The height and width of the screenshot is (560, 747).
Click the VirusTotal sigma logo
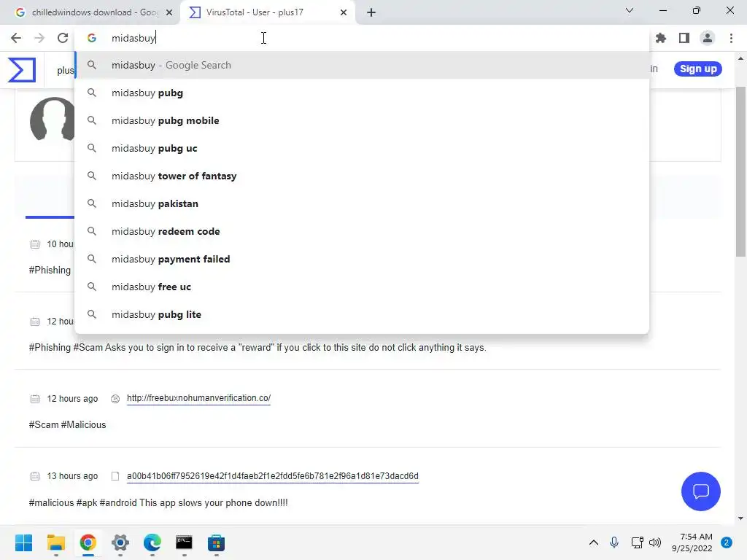click(x=22, y=70)
